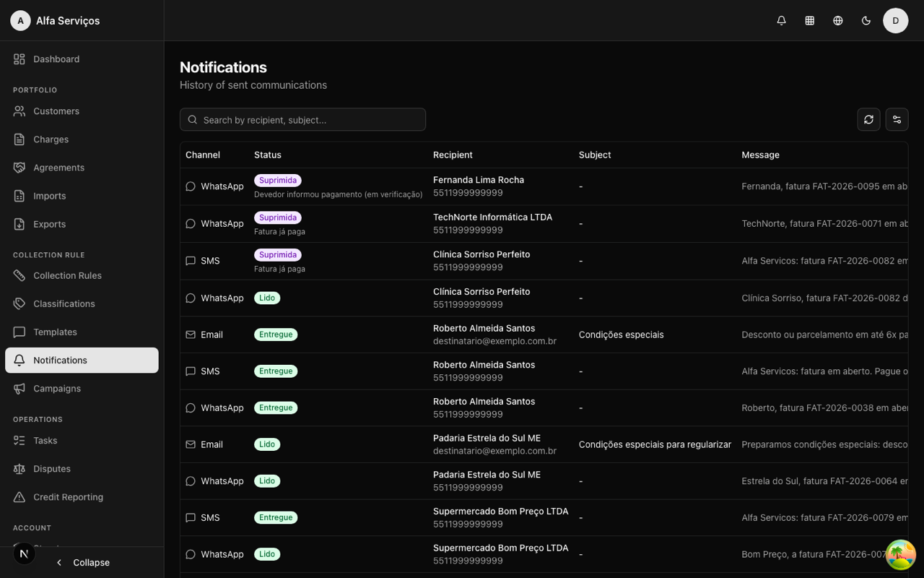Go to Customers in sidebar

click(x=82, y=111)
